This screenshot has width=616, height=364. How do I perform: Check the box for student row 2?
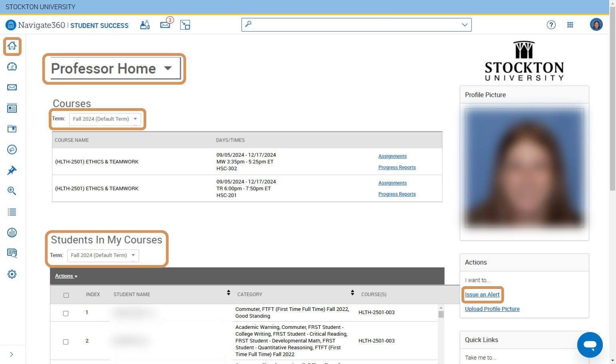66,342
